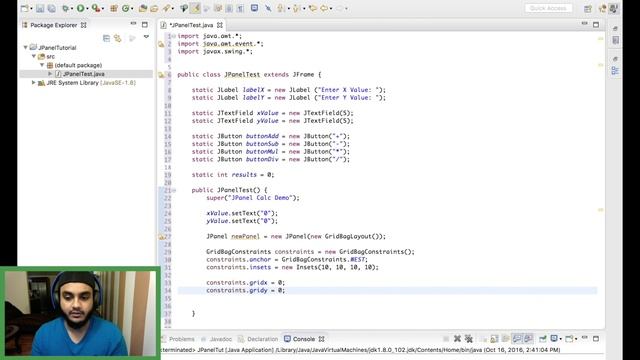
Task: Toggle Show Console on standard output change
Action: (517, 338)
